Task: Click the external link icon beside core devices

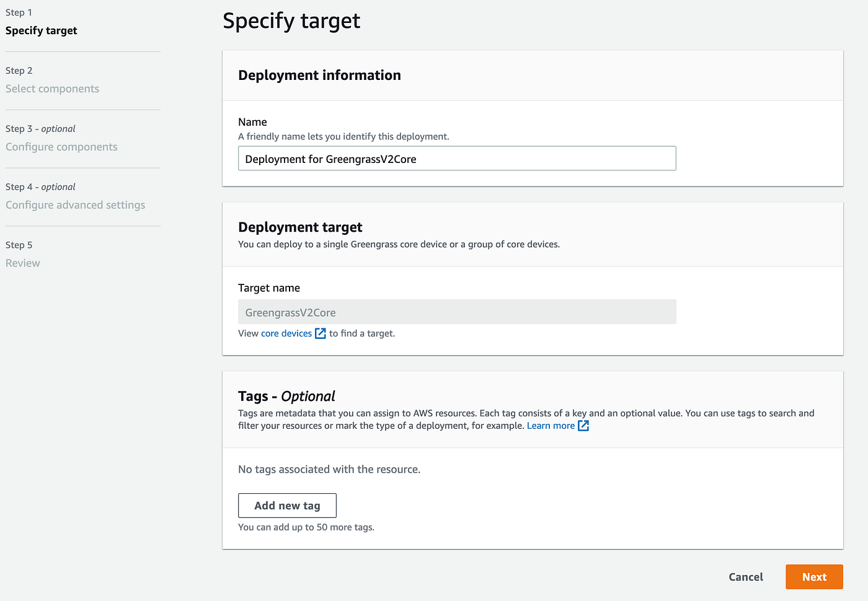Action: click(x=320, y=333)
